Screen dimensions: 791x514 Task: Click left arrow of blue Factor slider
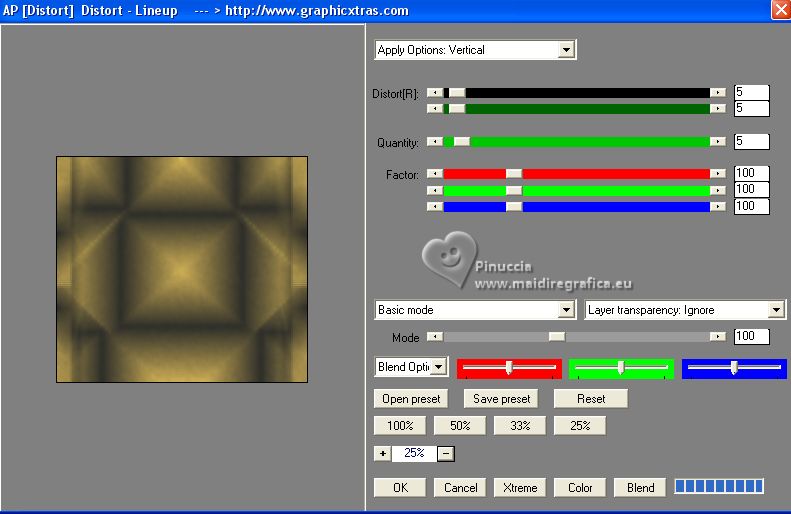click(435, 206)
